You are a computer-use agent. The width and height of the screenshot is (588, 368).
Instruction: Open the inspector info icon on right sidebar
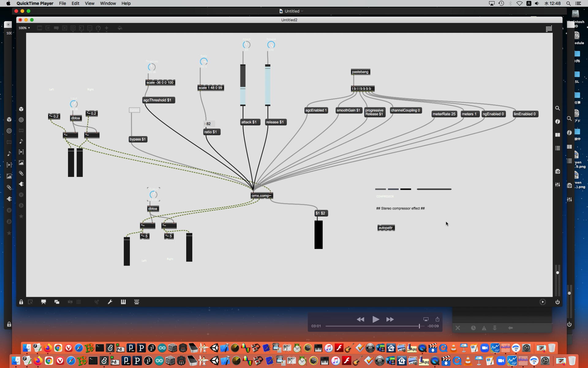click(557, 121)
